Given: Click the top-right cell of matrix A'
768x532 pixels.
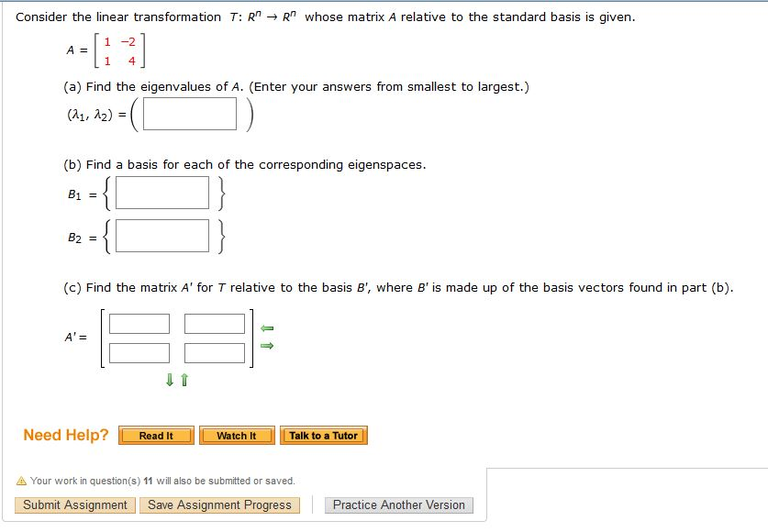Looking at the screenshot, I should [216, 323].
